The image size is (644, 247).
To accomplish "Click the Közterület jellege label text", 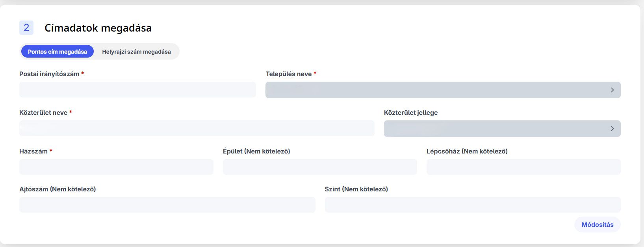I will 411,112.
